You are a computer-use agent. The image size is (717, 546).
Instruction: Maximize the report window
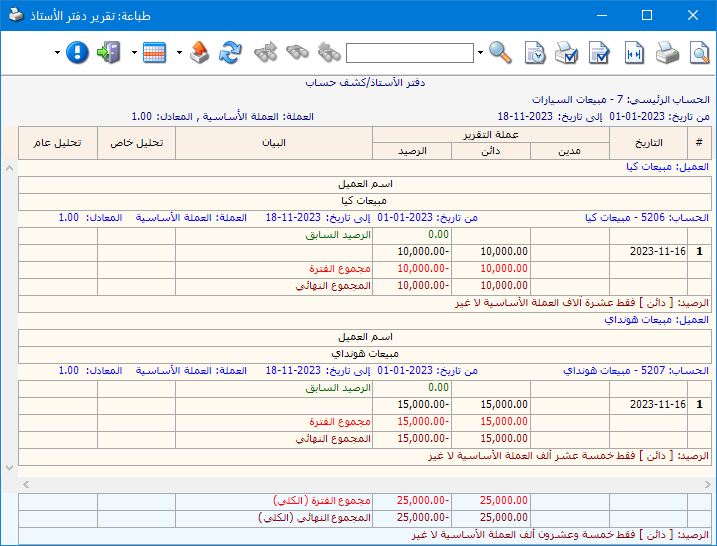tap(647, 15)
